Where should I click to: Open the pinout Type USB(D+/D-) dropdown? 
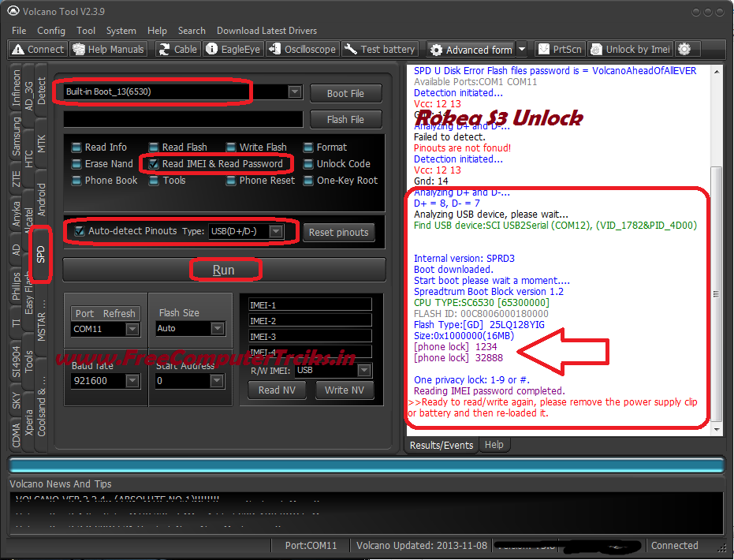coord(276,231)
